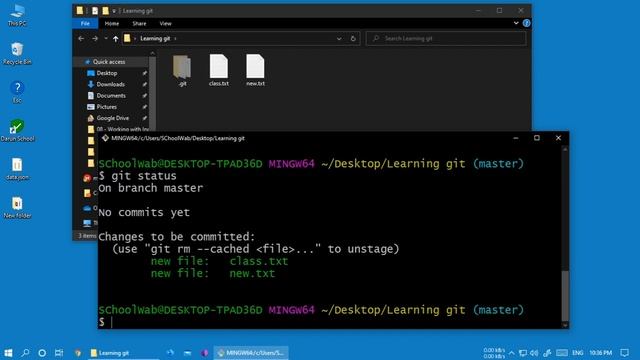Image resolution: width=640 pixels, height=360 pixels.
Task: Go forward in File Explorer
Action: [x=95, y=38]
